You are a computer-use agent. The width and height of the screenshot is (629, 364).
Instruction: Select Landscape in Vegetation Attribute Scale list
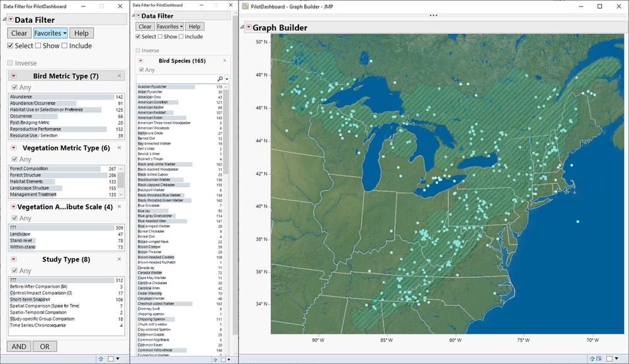(x=67, y=234)
